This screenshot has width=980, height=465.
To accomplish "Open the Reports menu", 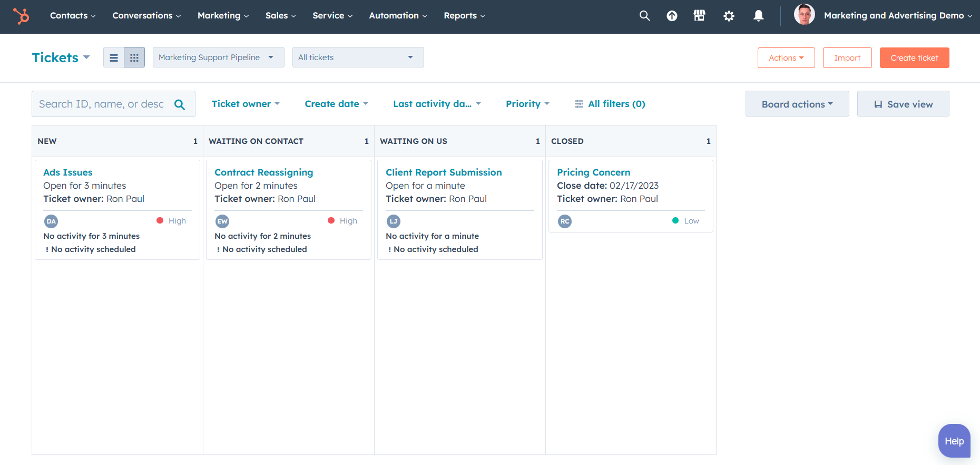I will [464, 16].
